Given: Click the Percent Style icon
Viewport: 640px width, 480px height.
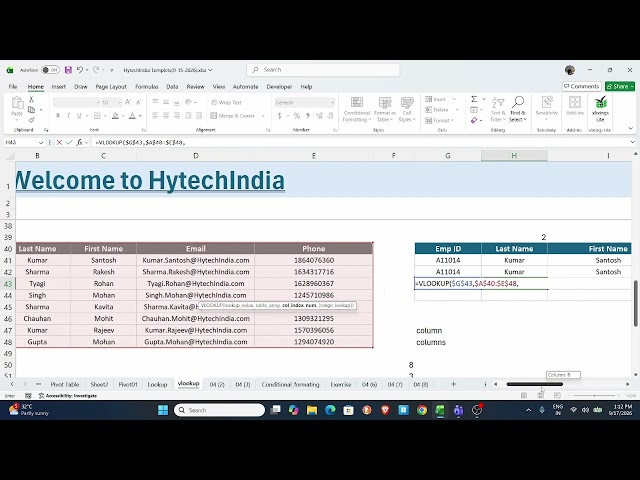Looking at the screenshot, I should (x=297, y=116).
